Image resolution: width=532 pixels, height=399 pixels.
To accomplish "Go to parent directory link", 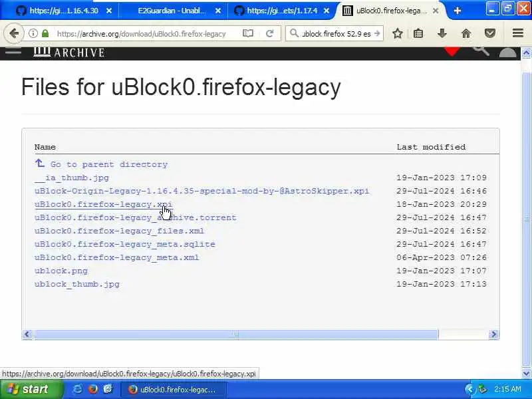I will [109, 164].
